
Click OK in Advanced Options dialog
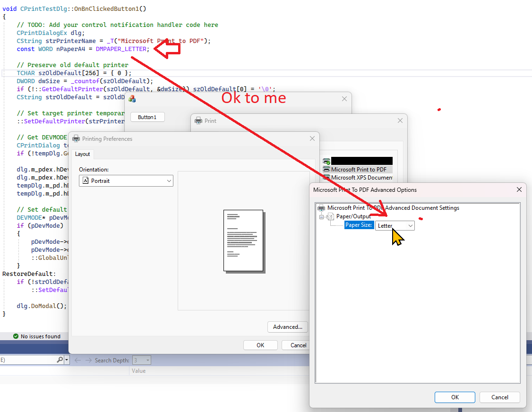click(455, 397)
